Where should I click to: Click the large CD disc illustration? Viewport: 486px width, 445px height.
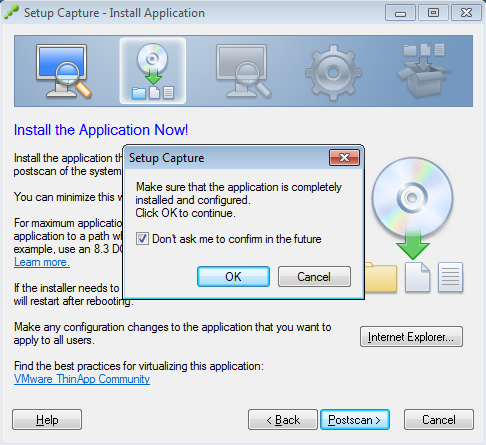click(x=412, y=197)
